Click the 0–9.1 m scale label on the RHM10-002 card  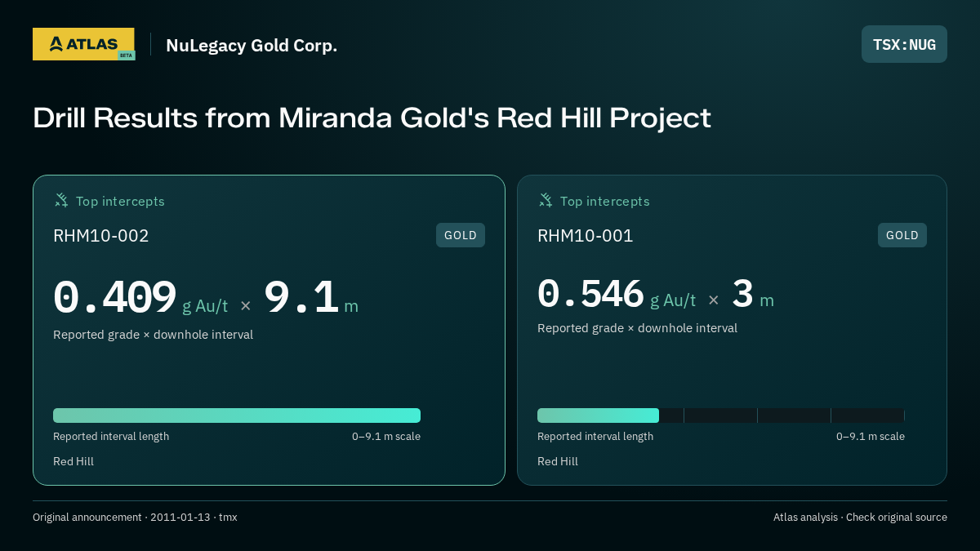tap(386, 437)
